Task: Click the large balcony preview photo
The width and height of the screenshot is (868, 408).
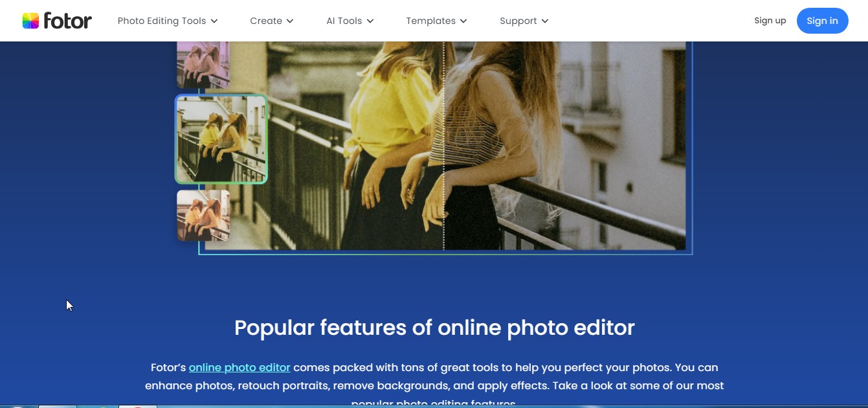Action: tap(445, 145)
